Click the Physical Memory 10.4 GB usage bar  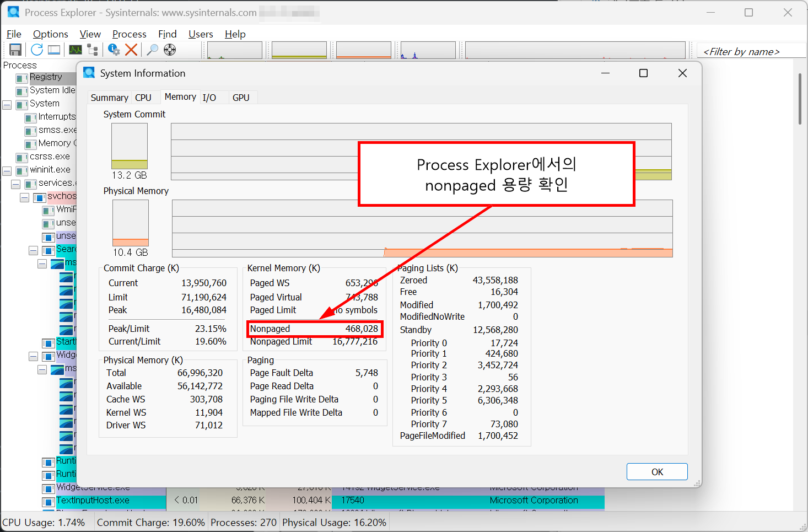[x=131, y=223]
